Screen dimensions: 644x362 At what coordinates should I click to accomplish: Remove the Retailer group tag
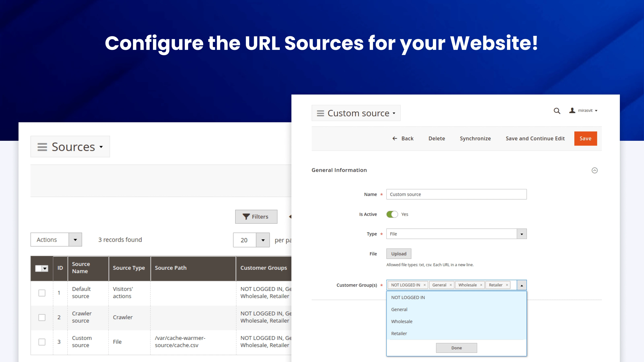click(x=507, y=285)
